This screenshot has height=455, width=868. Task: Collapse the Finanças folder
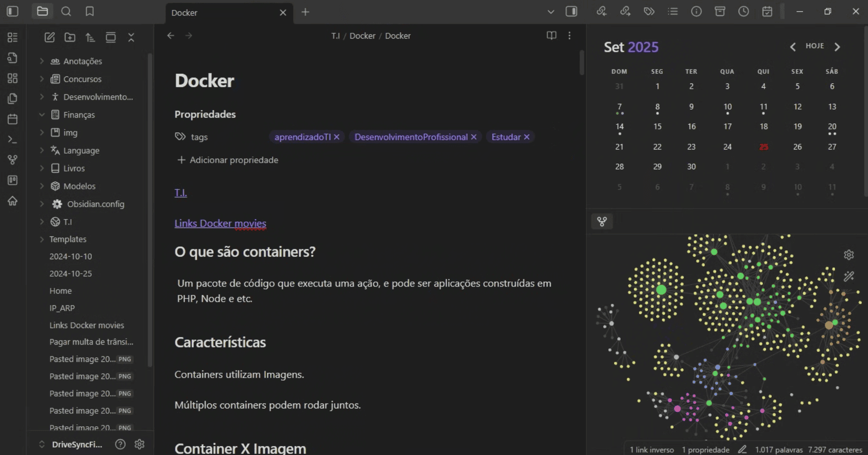(42, 114)
